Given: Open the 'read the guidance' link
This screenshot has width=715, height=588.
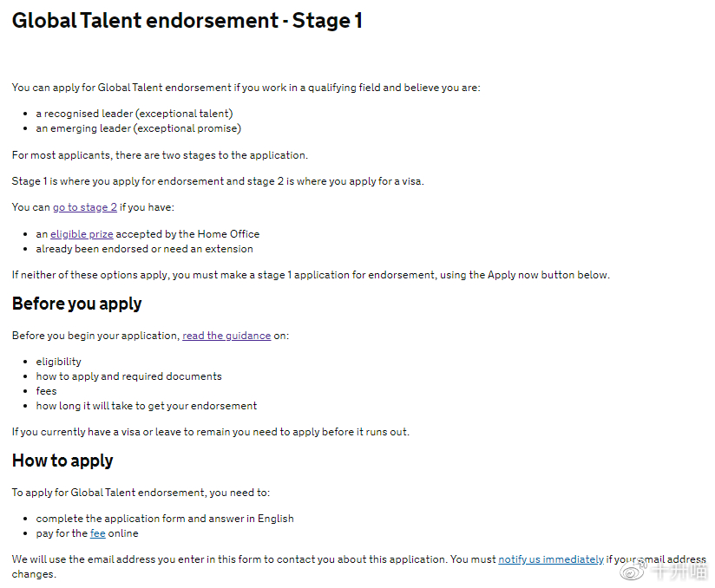Looking at the screenshot, I should pyautogui.click(x=226, y=336).
